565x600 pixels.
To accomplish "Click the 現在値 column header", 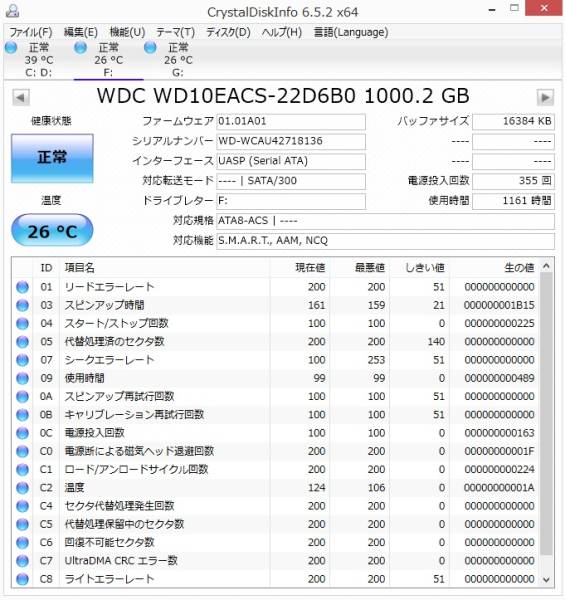I will [x=300, y=267].
